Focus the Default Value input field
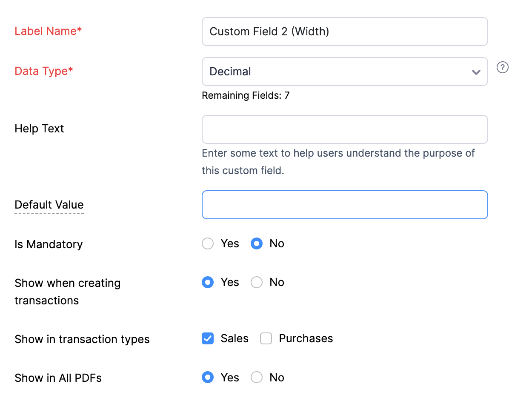The image size is (532, 418). tap(345, 205)
